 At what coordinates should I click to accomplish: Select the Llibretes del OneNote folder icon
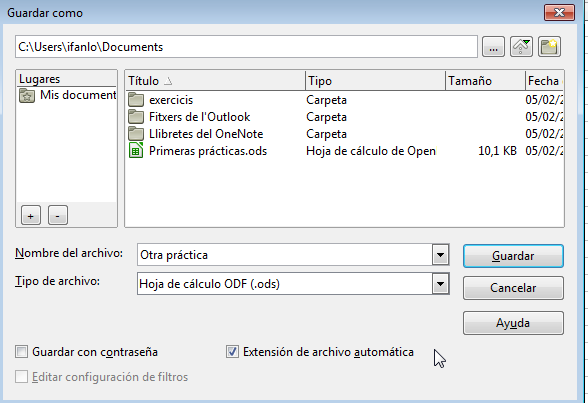(x=136, y=134)
